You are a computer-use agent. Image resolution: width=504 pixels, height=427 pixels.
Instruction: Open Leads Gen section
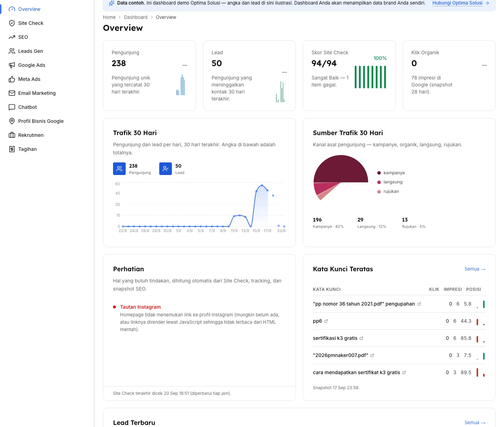[47, 51]
